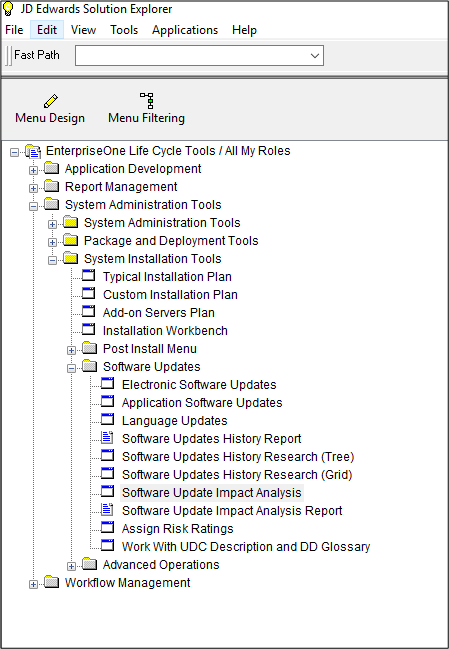The height and width of the screenshot is (649, 449).
Task: Select the Custom Installation Plan label
Action: 170,295
